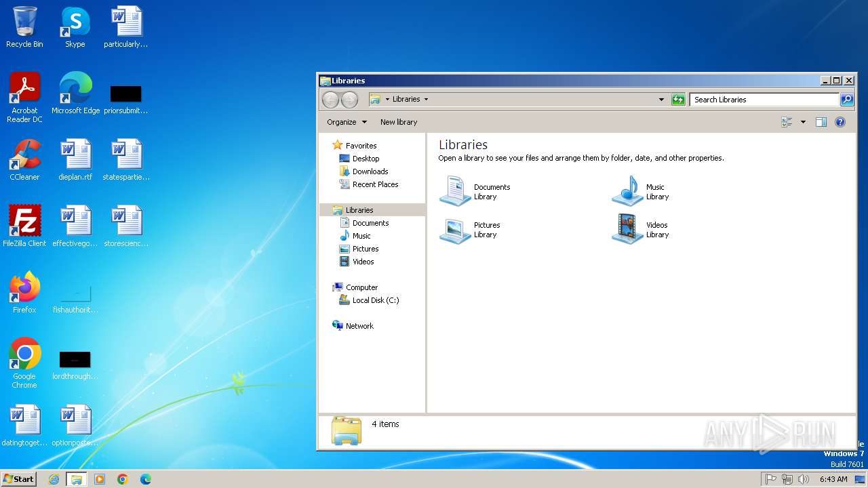Select statespartie… document on desktop
This screenshot has height=488, width=868.
[126, 160]
